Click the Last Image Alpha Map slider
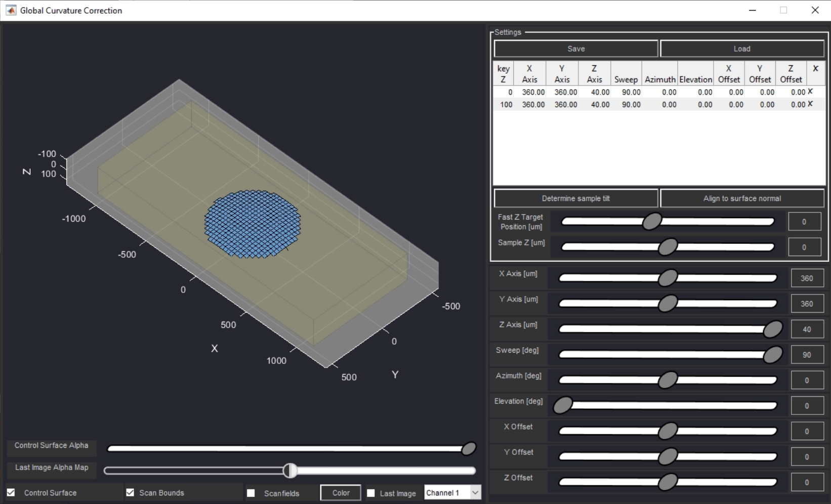This screenshot has width=831, height=504. tap(290, 471)
